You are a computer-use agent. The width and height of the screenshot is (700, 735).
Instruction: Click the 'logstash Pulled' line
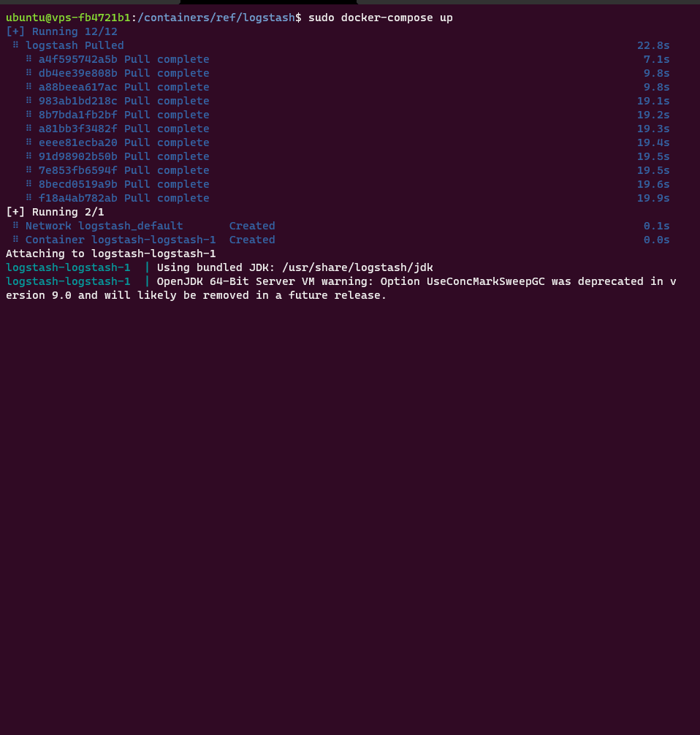pyautogui.click(x=75, y=45)
